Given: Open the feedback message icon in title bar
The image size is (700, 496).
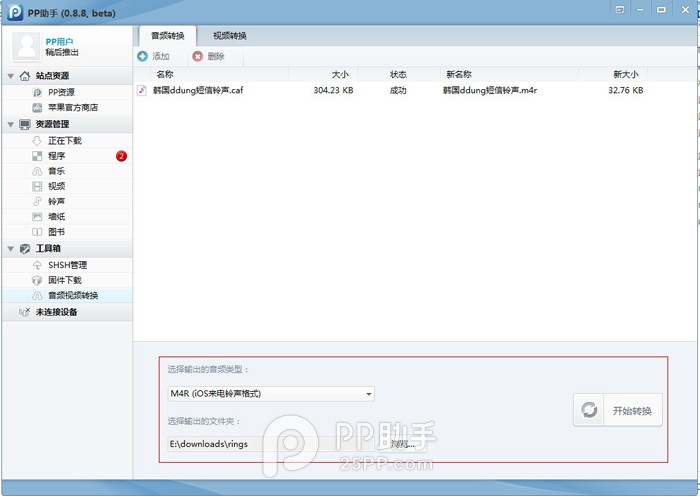Looking at the screenshot, I should (620, 10).
